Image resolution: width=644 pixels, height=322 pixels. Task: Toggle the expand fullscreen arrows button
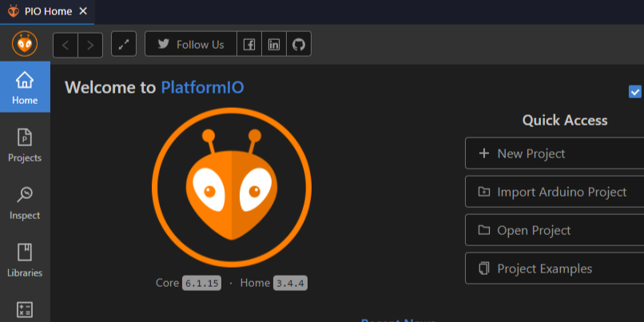pos(124,44)
